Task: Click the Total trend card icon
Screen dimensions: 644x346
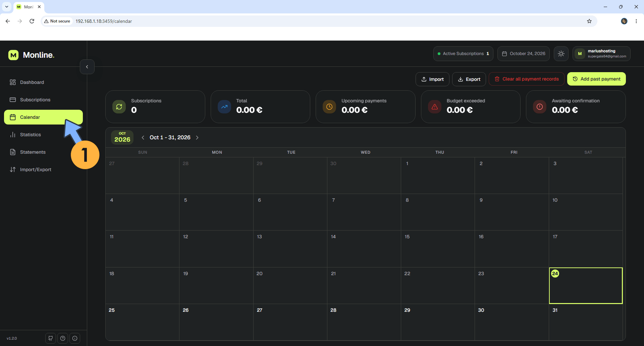Action: (x=224, y=107)
